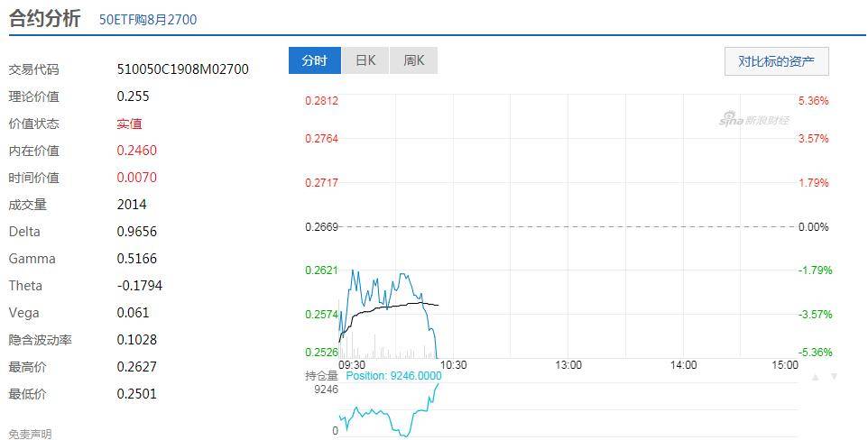Click the down triangle arrow below the chart
This screenshot has width=868, height=440.
pyautogui.click(x=835, y=377)
